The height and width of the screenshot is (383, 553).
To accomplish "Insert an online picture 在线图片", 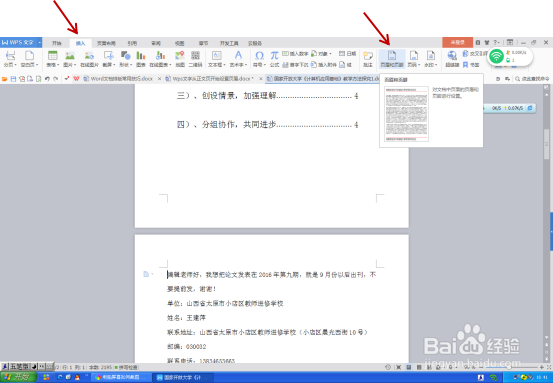I will pos(89,59).
